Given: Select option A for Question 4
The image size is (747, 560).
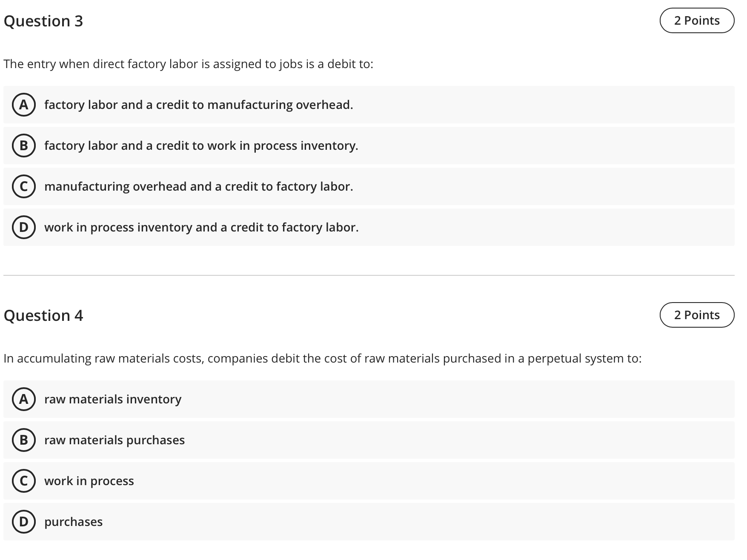Looking at the screenshot, I should [x=24, y=399].
